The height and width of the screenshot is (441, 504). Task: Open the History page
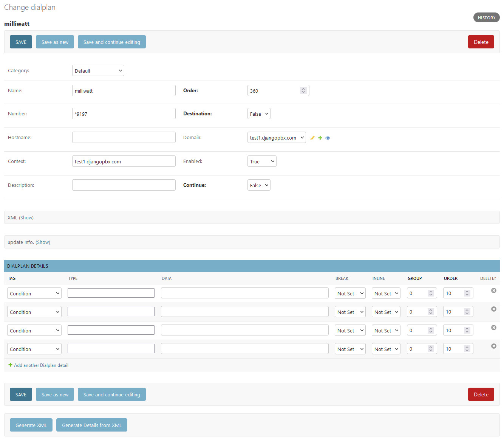point(486,18)
